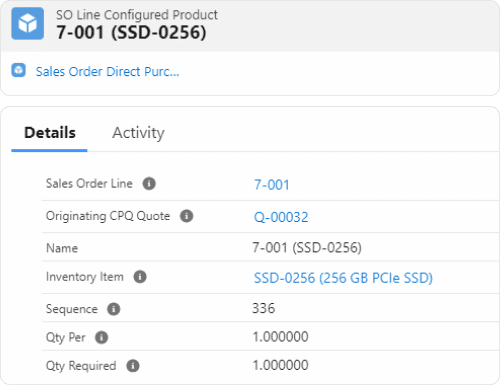Show info tooltip for Qty Required
The width and height of the screenshot is (500, 385).
[133, 366]
